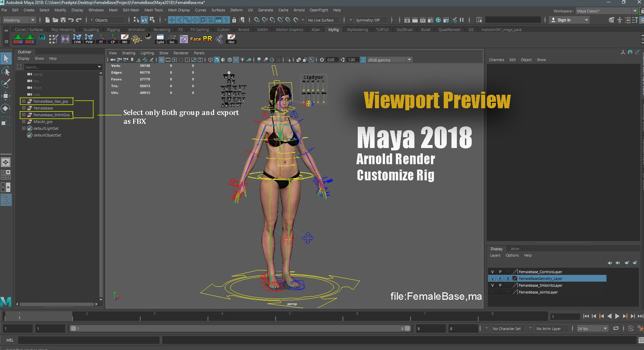Open the sRGB gamma view transform dropdown
Viewport: 644px width, 350px height.
pos(389,60)
